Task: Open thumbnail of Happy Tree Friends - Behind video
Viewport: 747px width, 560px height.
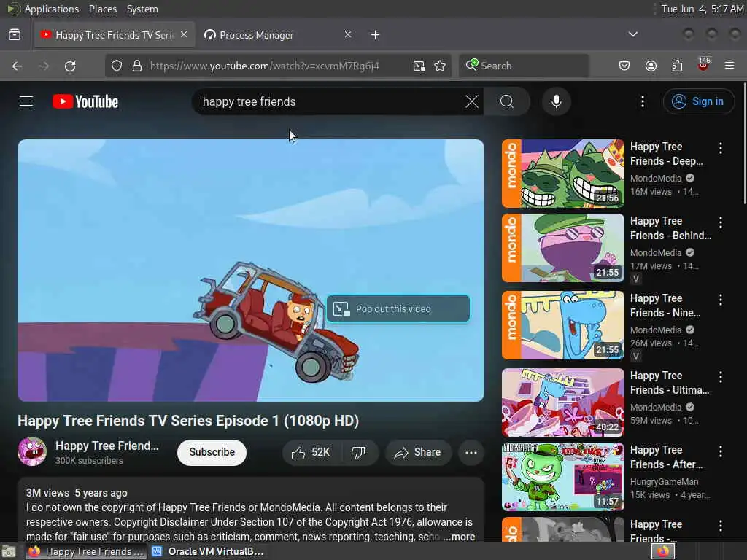Action: 563,248
